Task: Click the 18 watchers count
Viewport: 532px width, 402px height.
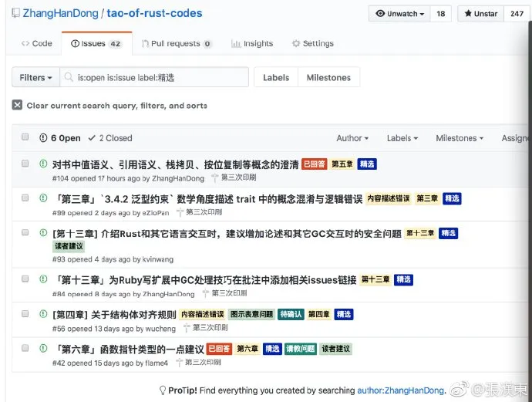Action: click(441, 14)
